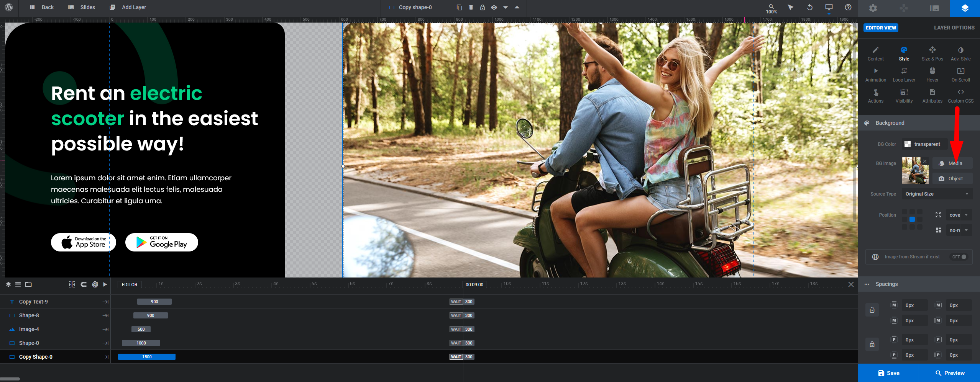Click the 00:09:00 timeline time marker
The height and width of the screenshot is (382, 980).
click(x=474, y=285)
